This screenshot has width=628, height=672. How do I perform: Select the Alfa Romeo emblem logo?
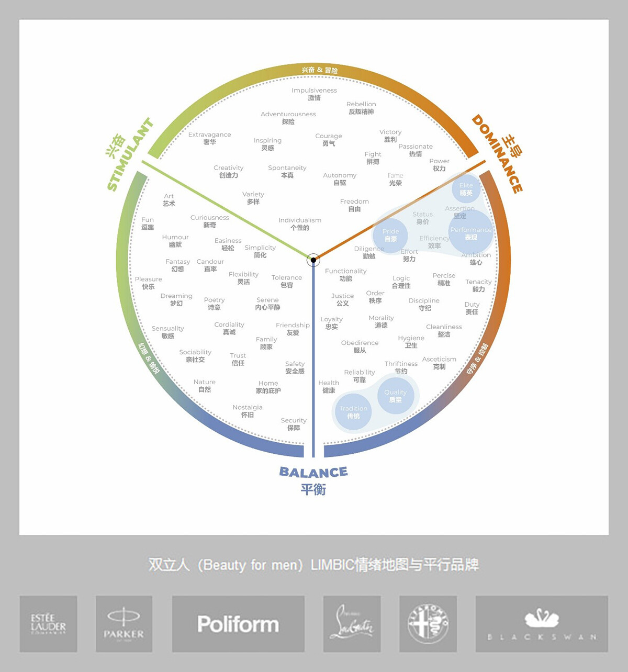pos(428,624)
